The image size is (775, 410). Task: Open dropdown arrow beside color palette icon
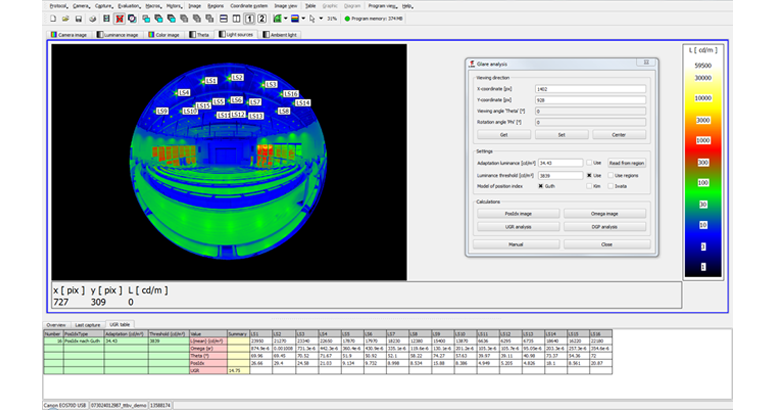coord(303,19)
